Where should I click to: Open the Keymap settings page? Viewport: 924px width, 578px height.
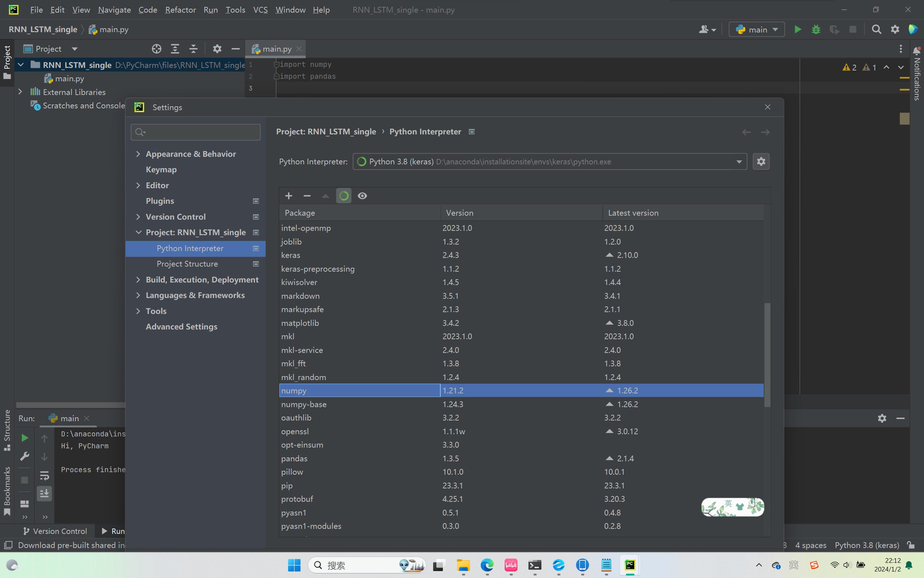pyautogui.click(x=161, y=169)
